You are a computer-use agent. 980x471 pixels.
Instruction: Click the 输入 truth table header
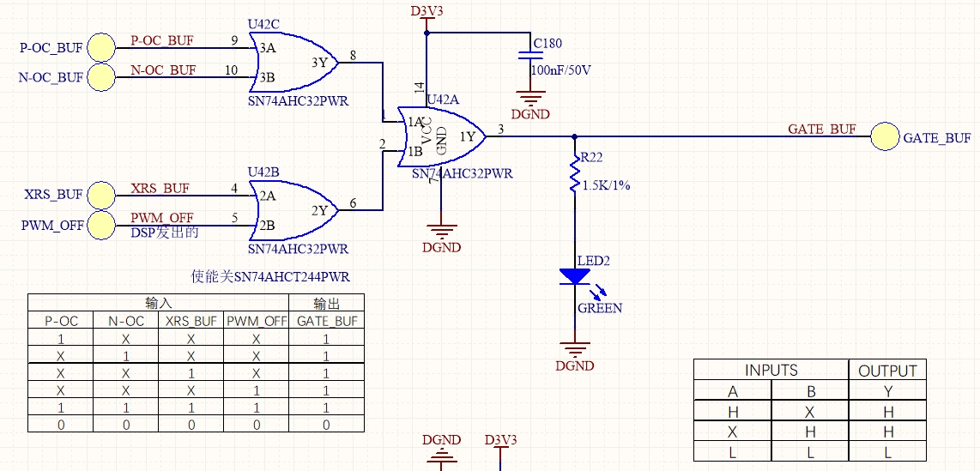click(159, 303)
